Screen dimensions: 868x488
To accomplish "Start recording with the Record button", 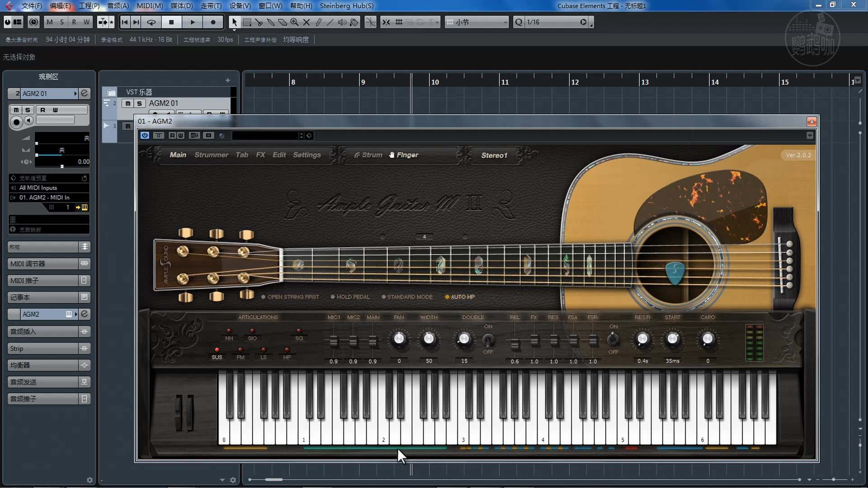I will 213,22.
